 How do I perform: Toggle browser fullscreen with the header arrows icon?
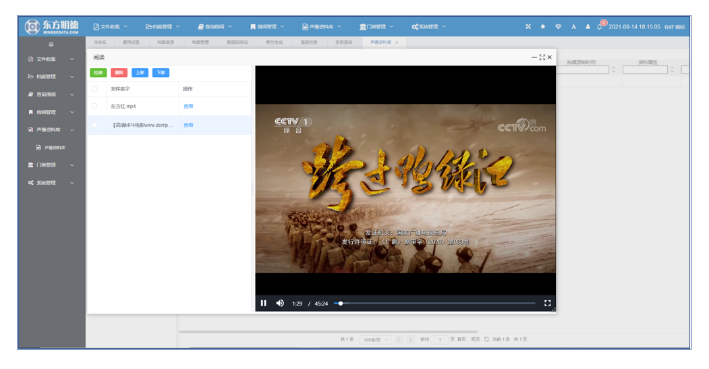(528, 27)
